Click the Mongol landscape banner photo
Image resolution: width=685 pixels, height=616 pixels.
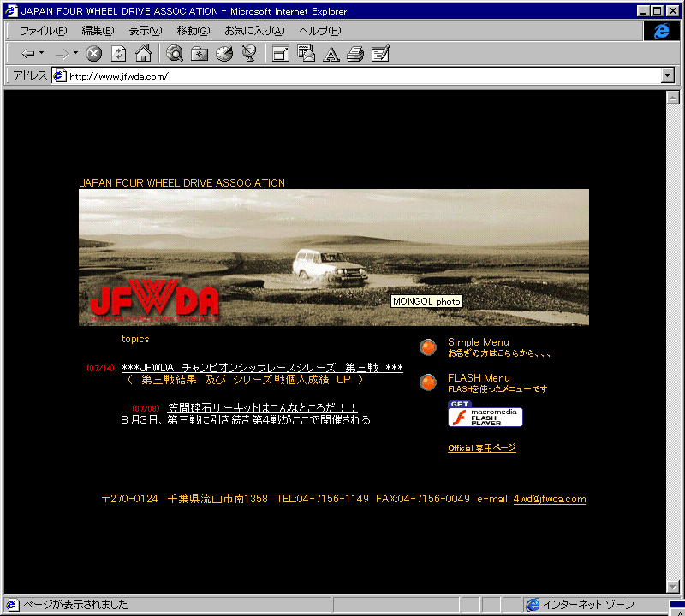tap(334, 258)
